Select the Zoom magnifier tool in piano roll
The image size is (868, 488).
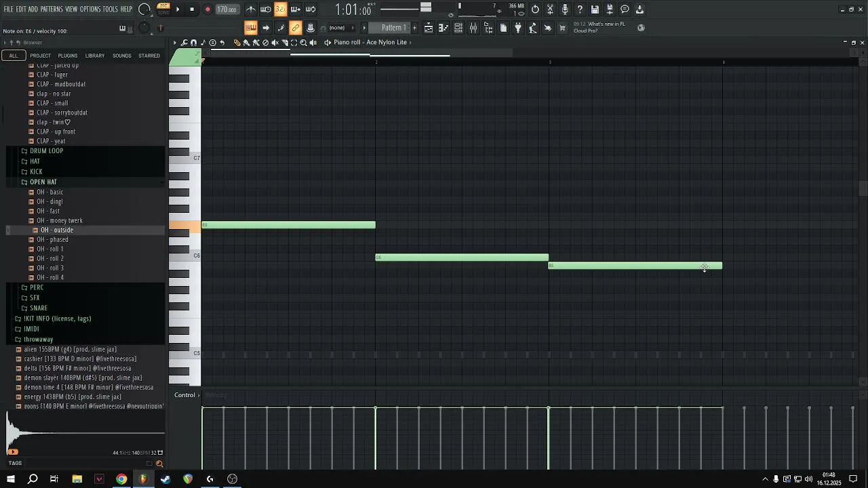coord(303,43)
